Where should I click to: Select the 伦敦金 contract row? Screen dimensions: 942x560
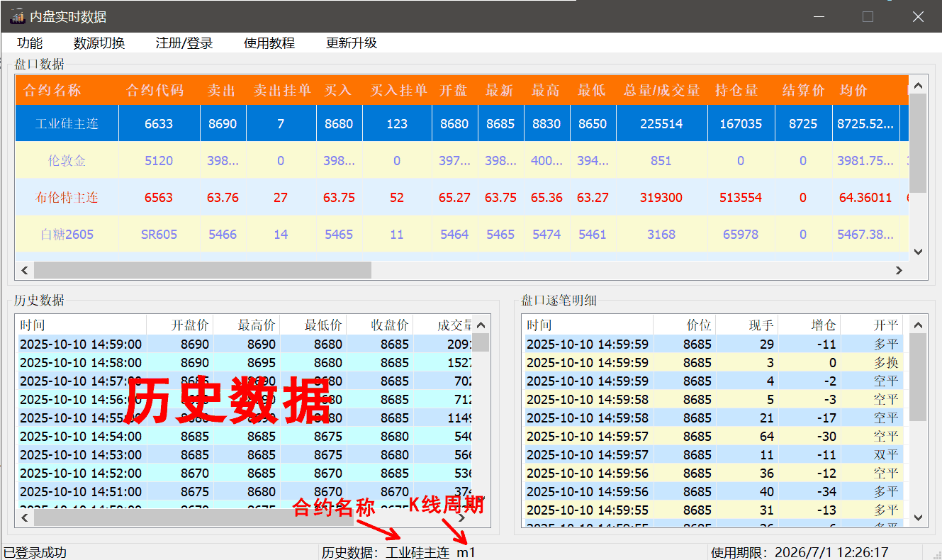(x=67, y=161)
